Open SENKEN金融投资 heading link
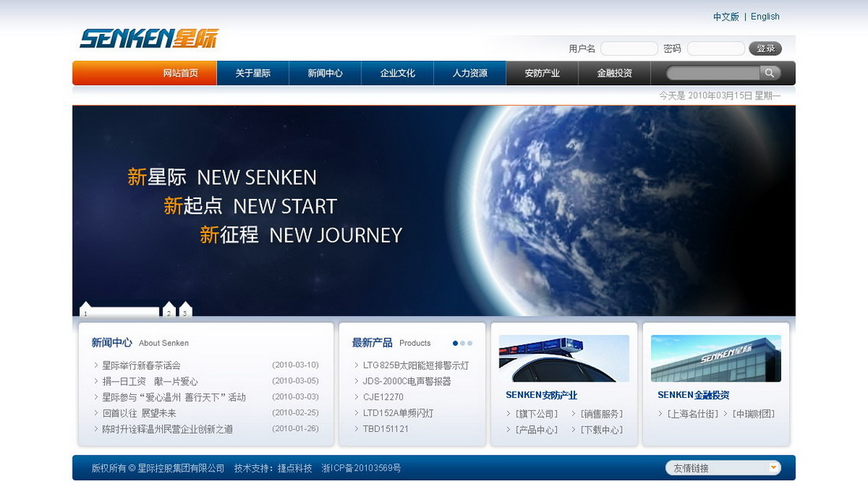 click(x=693, y=395)
